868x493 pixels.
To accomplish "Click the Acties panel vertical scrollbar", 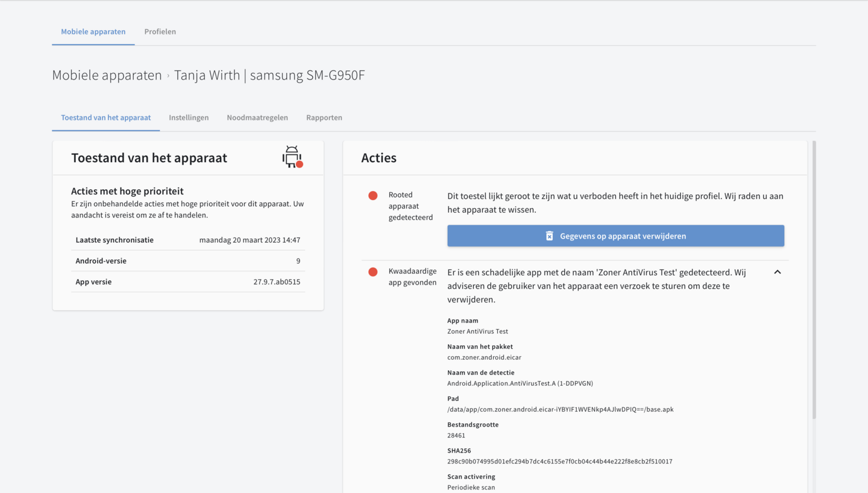I will point(814,277).
